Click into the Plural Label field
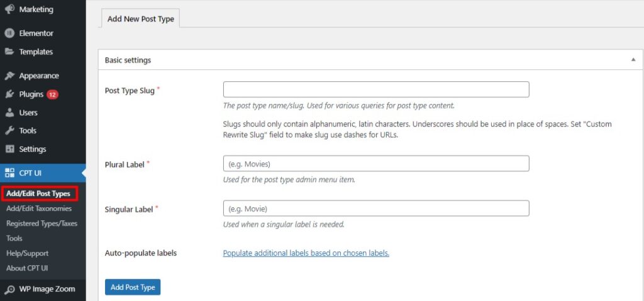 coord(375,164)
